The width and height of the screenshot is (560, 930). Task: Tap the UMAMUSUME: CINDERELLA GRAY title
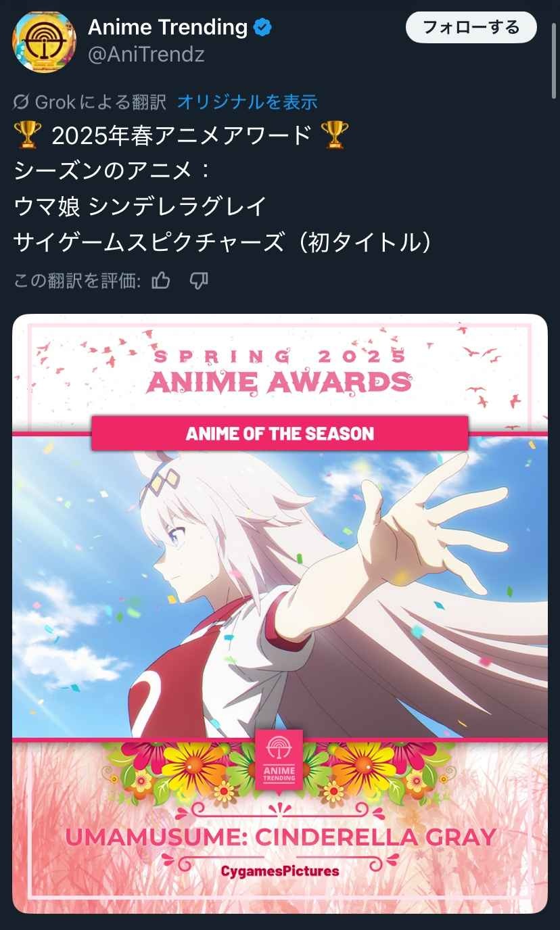click(280, 837)
